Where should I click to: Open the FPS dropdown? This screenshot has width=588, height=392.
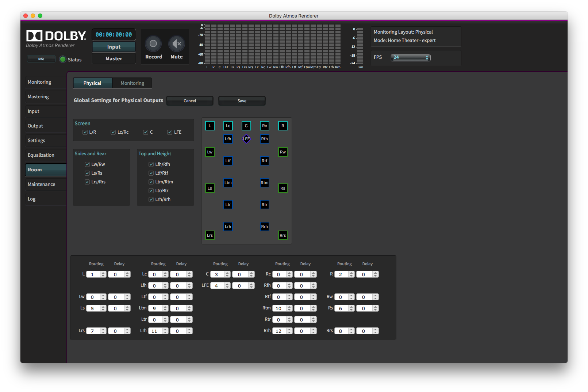click(x=411, y=58)
